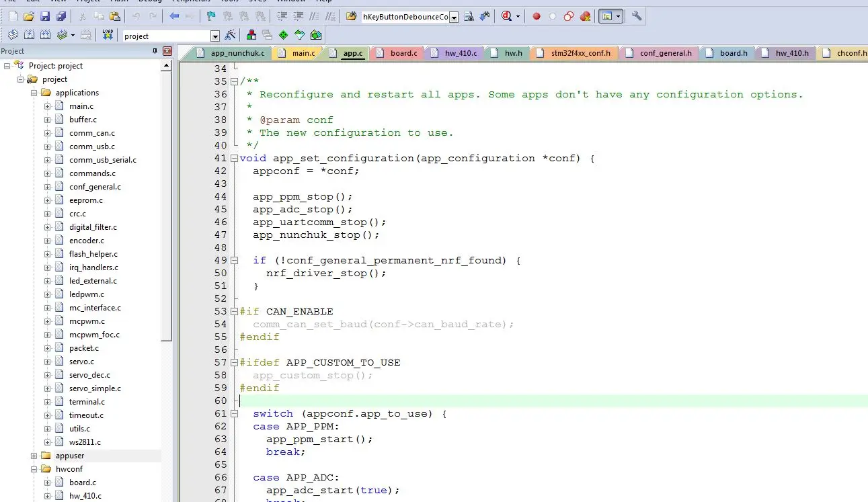
Task: Select terminal.c in the project tree
Action: pyautogui.click(x=87, y=402)
